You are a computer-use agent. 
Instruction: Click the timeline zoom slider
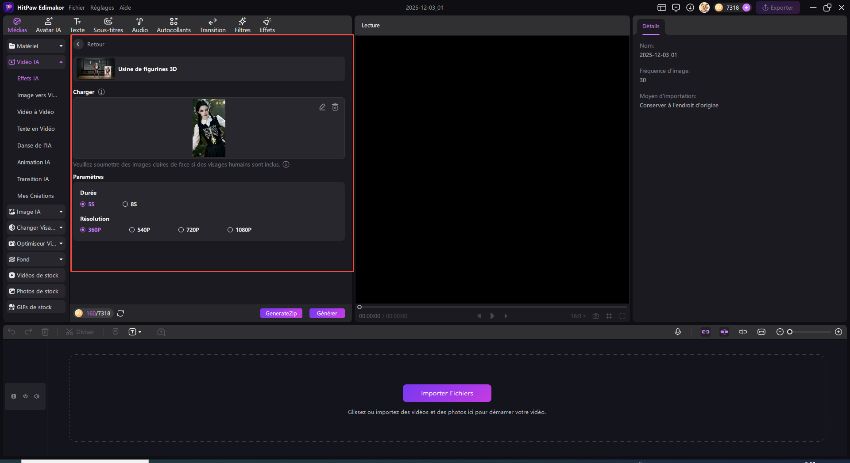(810, 331)
